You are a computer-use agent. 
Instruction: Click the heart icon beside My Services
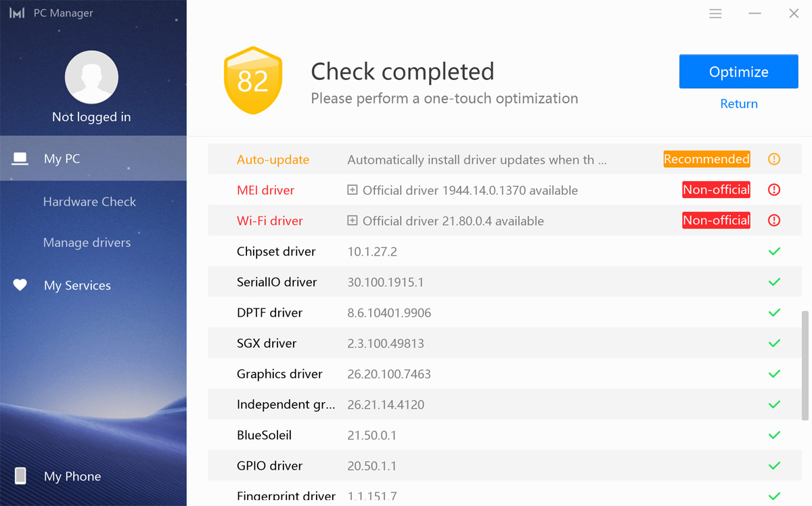20,285
